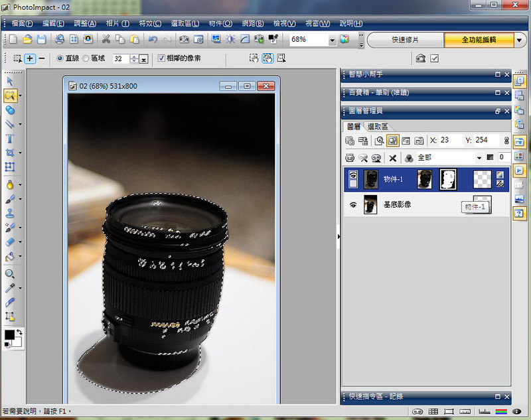Click the Undo arrow icon
Viewport: 531px width, 420px height.
click(153, 39)
